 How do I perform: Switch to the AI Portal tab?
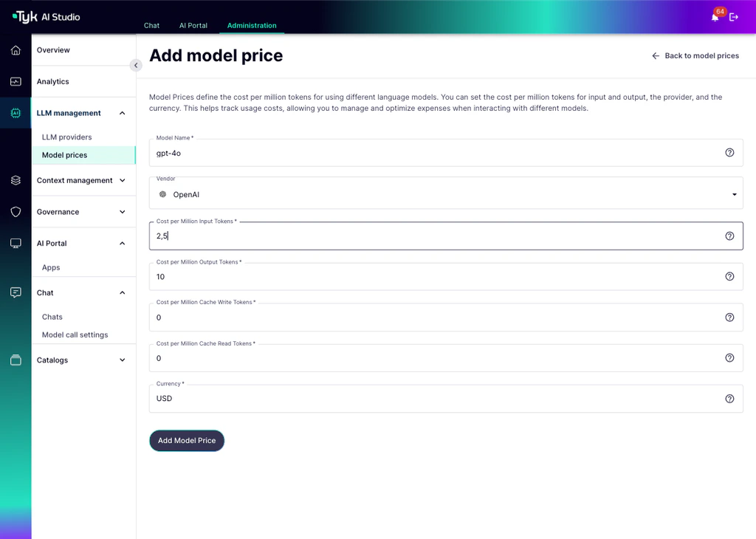coord(193,25)
